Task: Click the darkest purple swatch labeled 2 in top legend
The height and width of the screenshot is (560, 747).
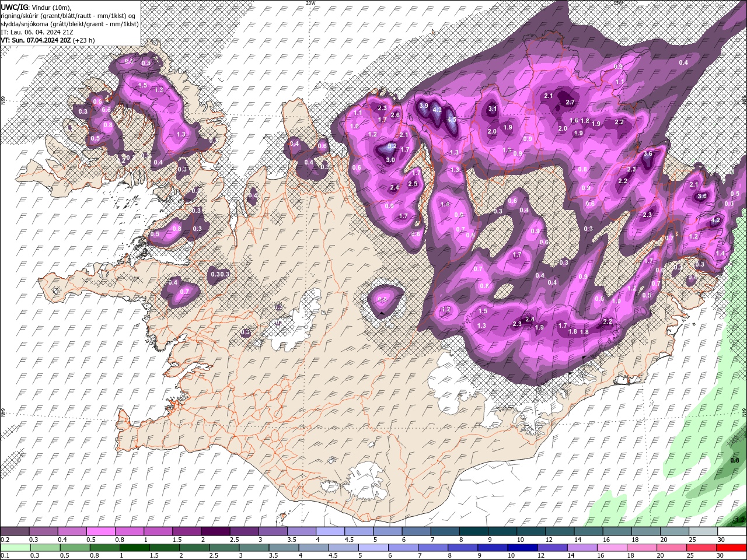Action: pyautogui.click(x=215, y=531)
